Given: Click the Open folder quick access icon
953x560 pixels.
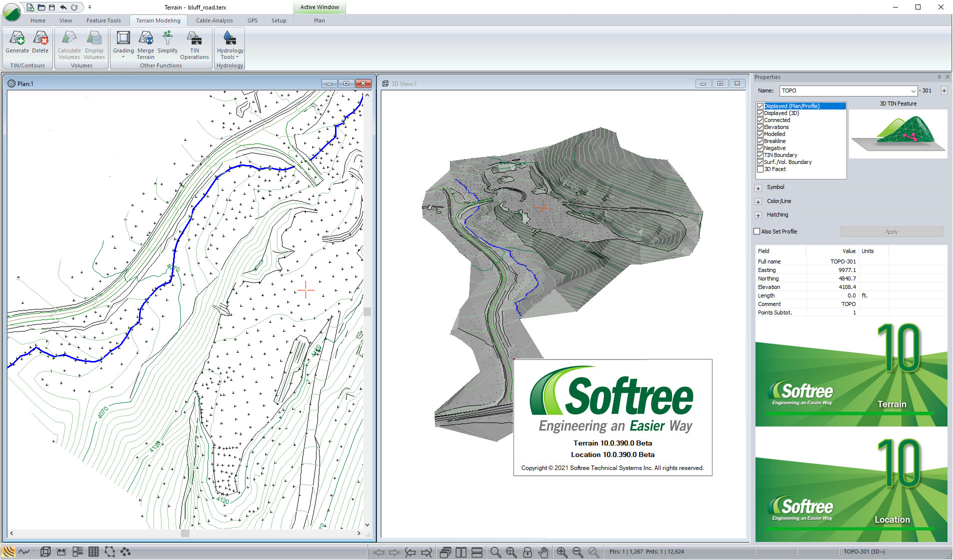Looking at the screenshot, I should click(41, 7).
